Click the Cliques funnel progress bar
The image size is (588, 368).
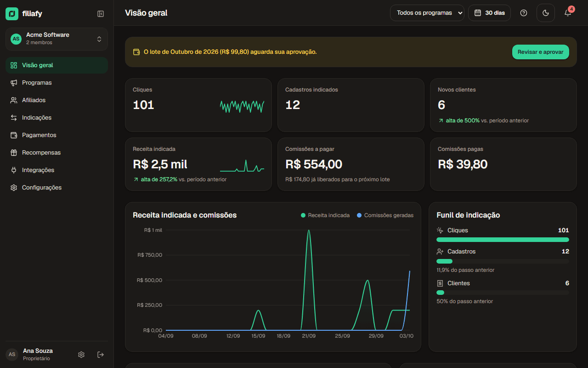click(503, 240)
